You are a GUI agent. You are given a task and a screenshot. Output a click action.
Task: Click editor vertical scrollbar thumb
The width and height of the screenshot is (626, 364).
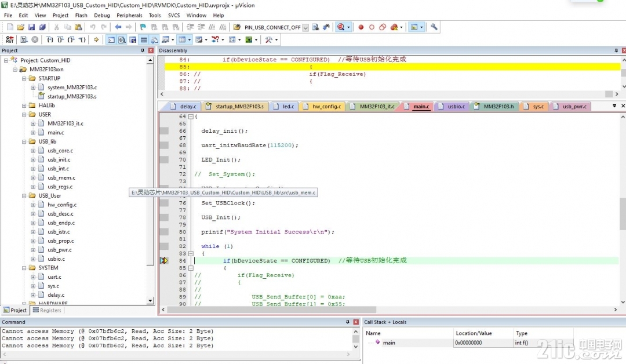tap(623, 213)
